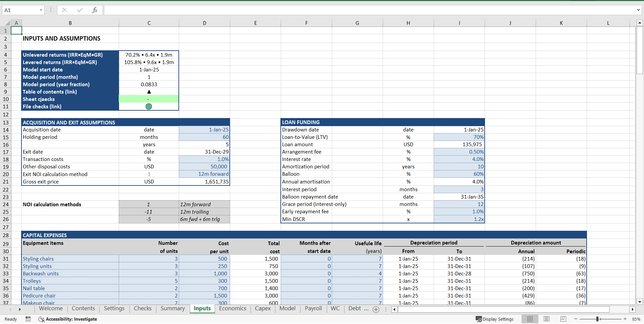Click the table of contents triangle link
The width and height of the screenshot is (644, 324).
[149, 92]
